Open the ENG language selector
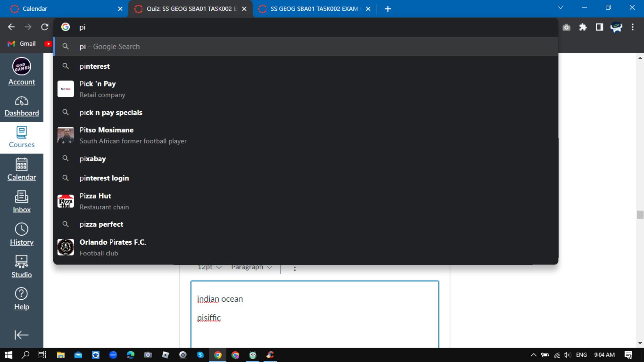This screenshot has width=644, height=362. pyautogui.click(x=581, y=355)
